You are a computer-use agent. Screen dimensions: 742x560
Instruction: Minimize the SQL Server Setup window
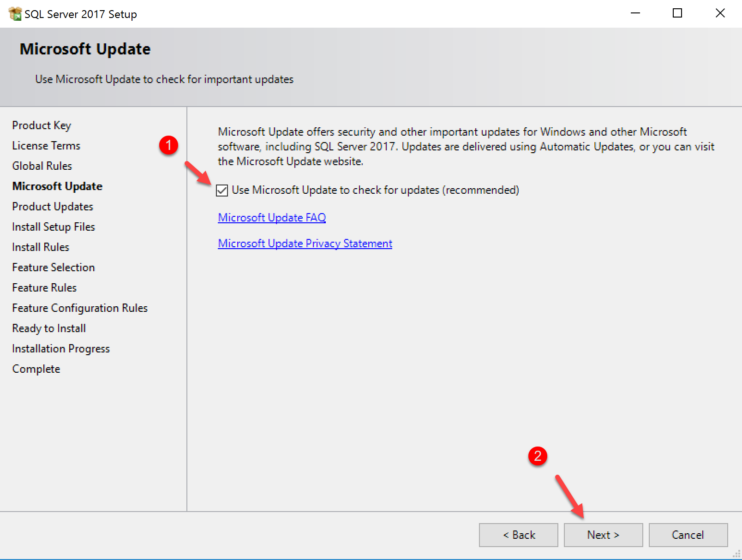pyautogui.click(x=635, y=13)
